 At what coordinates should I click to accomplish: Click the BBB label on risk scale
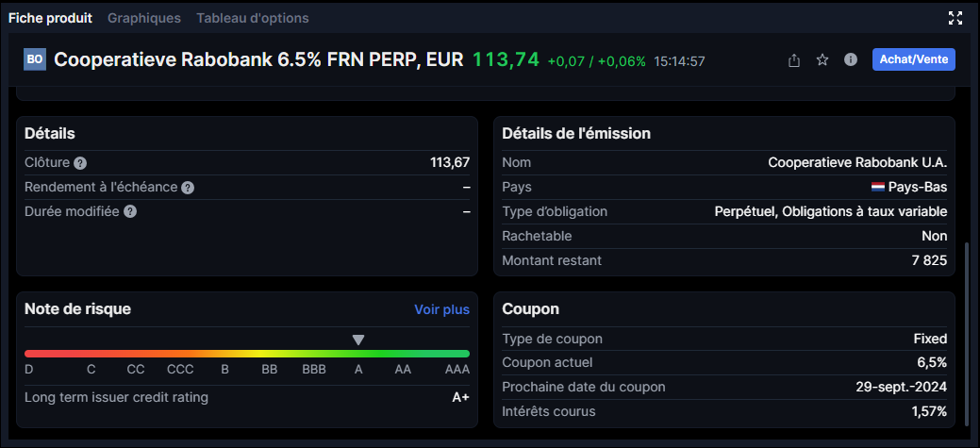314,370
